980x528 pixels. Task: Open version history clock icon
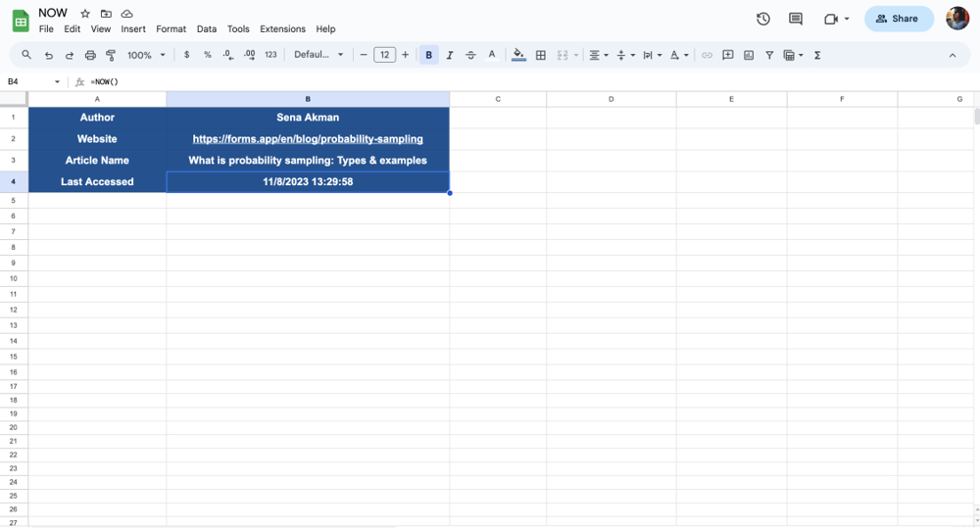click(763, 19)
